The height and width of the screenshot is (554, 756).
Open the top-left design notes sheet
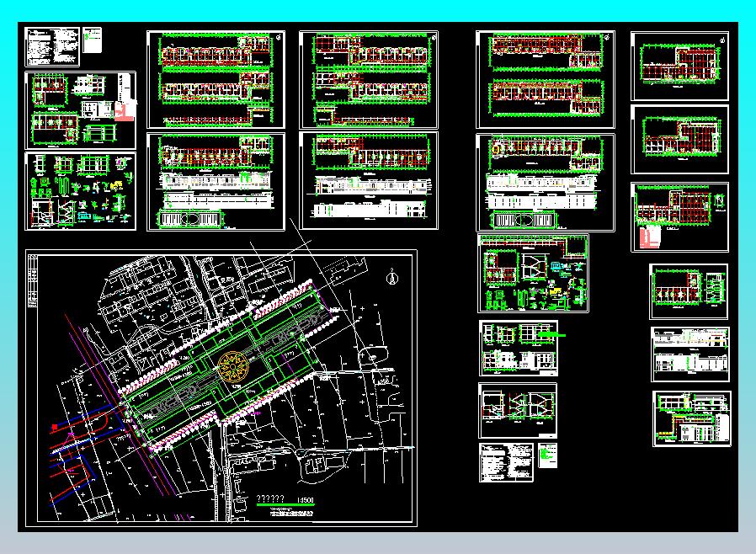[x=51, y=47]
